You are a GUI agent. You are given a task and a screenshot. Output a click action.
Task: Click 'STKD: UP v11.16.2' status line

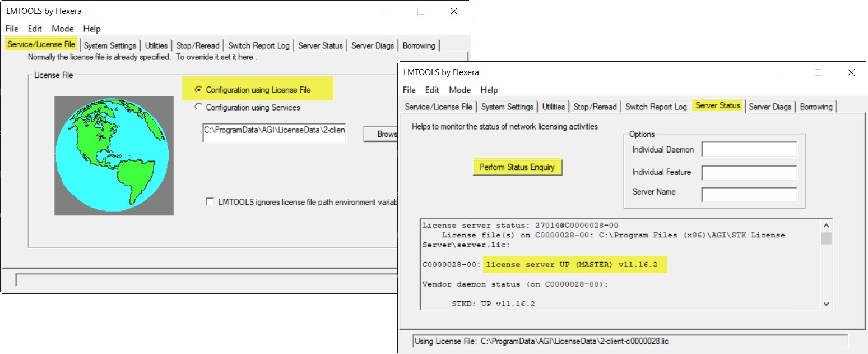coord(494,304)
